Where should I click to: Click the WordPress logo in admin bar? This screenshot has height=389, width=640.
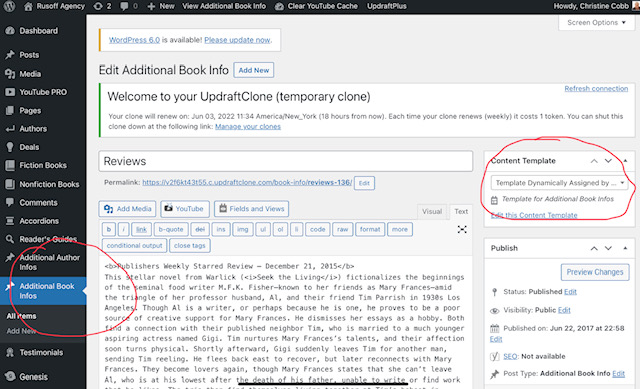tap(9, 6)
